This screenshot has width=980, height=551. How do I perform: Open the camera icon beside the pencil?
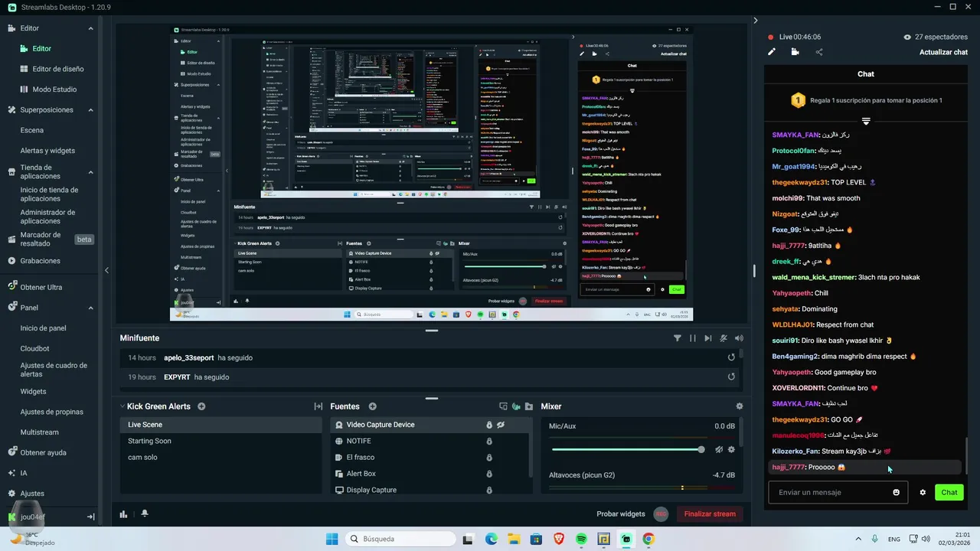(x=795, y=52)
